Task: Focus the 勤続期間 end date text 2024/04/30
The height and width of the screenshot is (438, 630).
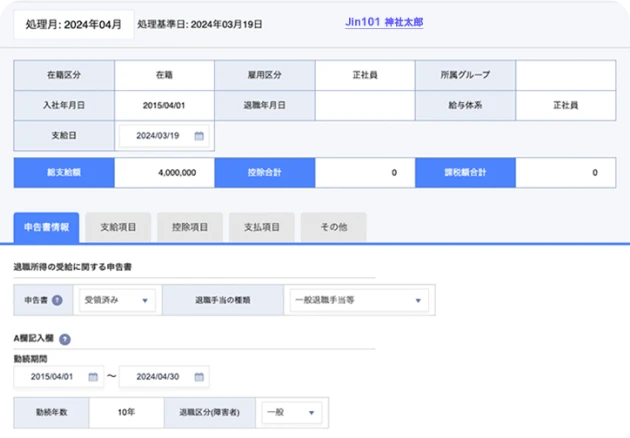Action: click(x=157, y=377)
